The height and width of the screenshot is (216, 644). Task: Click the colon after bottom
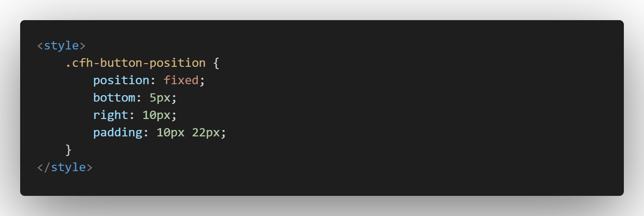point(139,98)
